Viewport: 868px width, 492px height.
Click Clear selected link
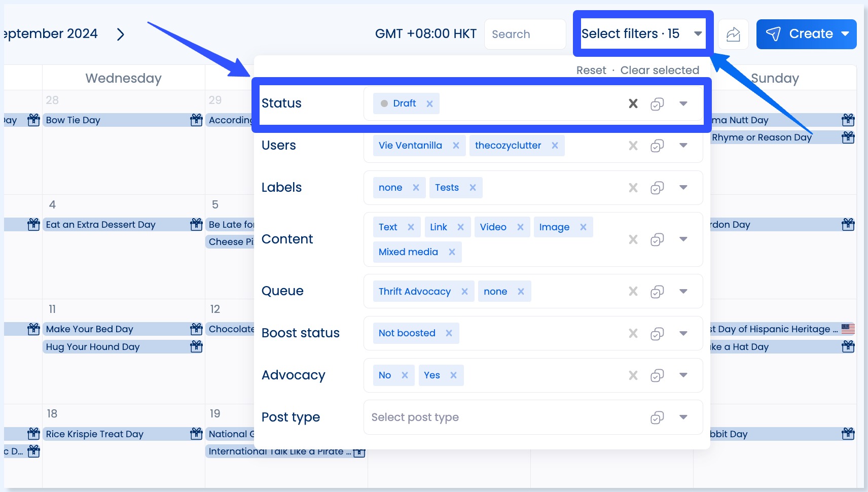(x=659, y=71)
